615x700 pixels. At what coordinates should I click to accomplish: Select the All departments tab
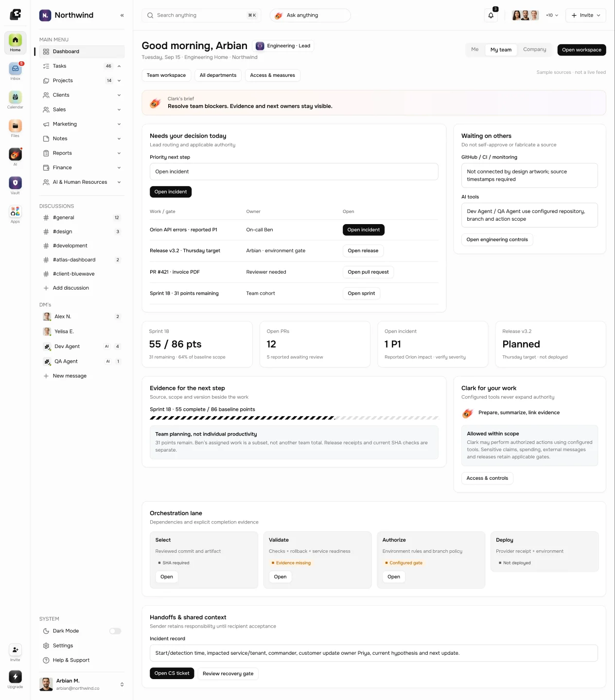pyautogui.click(x=218, y=75)
